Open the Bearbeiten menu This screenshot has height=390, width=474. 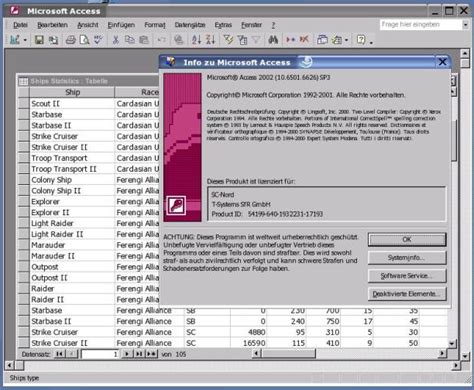(x=52, y=25)
